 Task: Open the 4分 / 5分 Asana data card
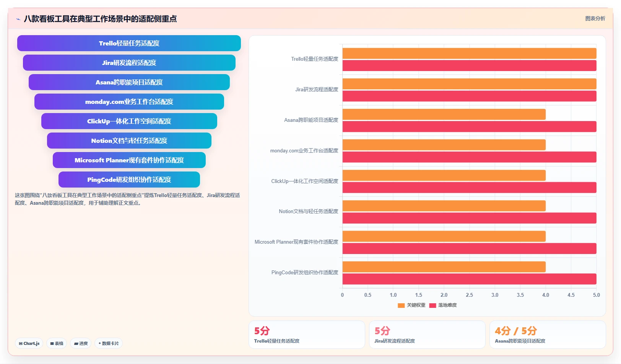coord(548,335)
